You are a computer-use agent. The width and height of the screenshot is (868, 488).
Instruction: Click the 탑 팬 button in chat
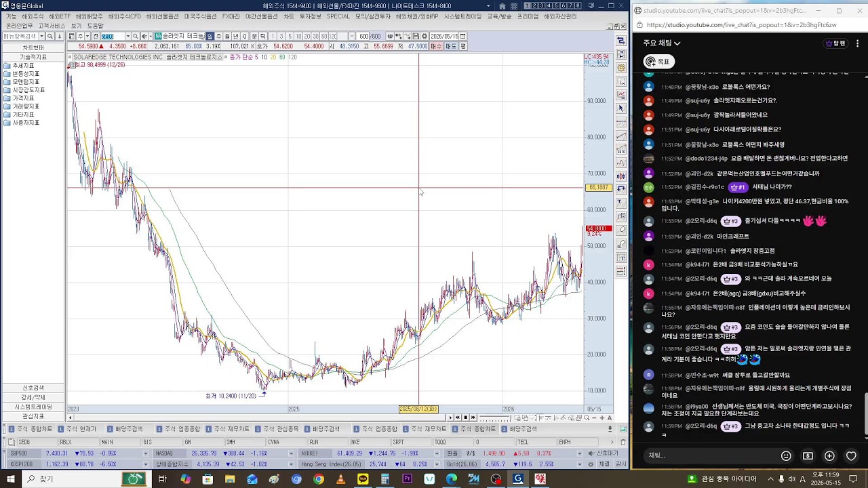(x=835, y=43)
